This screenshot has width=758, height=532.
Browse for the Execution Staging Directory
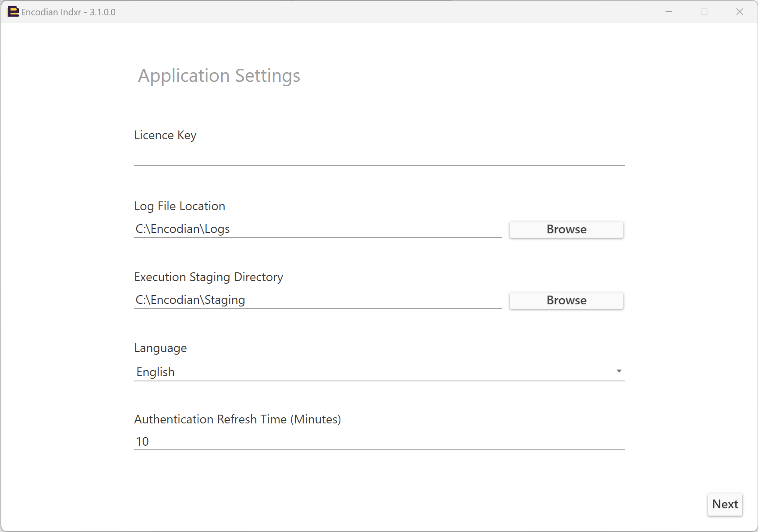(x=566, y=300)
